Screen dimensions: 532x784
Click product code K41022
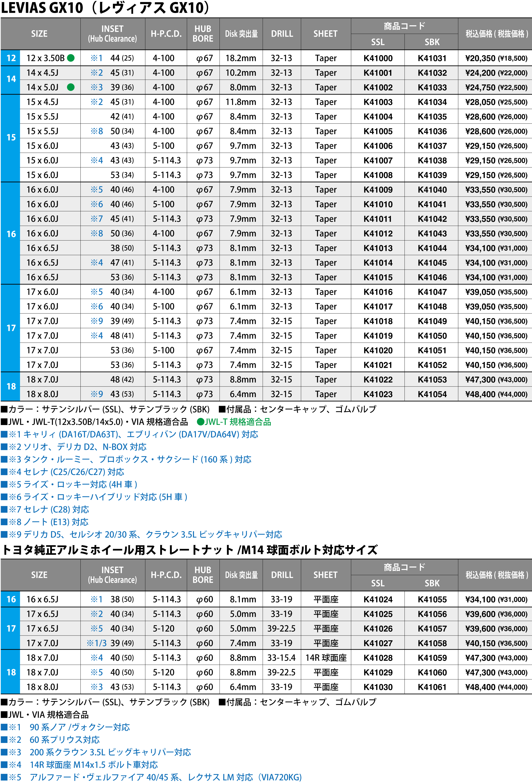click(378, 380)
